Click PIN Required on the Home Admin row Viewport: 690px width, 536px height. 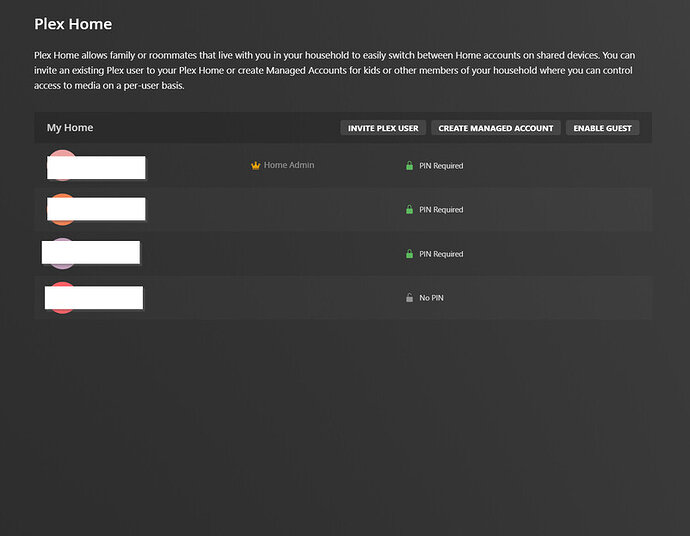441,166
